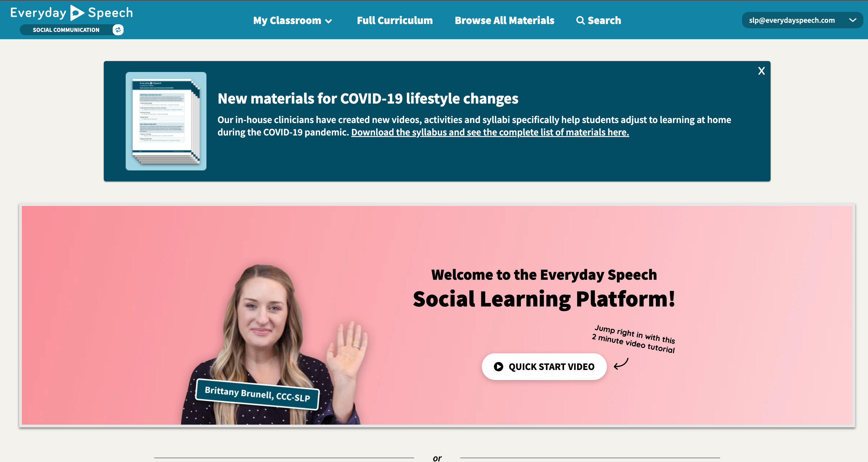Image resolution: width=868 pixels, height=462 pixels.
Task: Click the New materials for COVID-19 heading
Action: [x=368, y=98]
